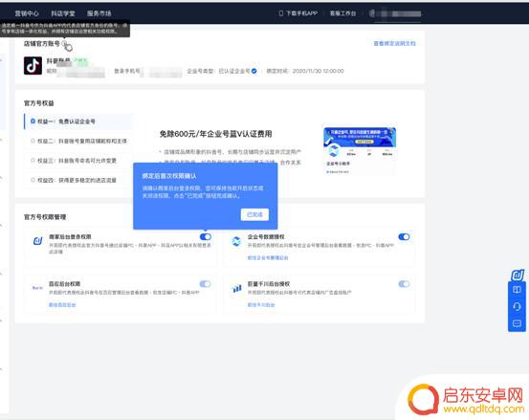Click the blue verified badge after 已认证企业号
529x420 pixels.
click(254, 71)
